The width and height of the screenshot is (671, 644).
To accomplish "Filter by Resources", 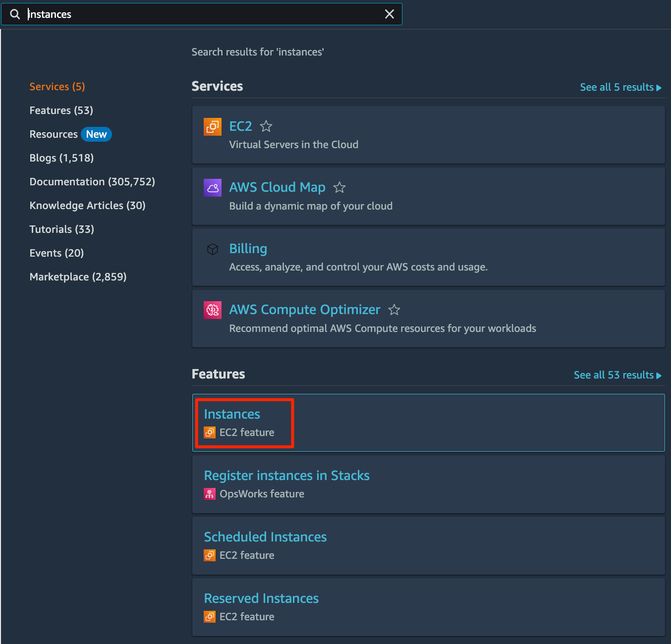I will [54, 134].
